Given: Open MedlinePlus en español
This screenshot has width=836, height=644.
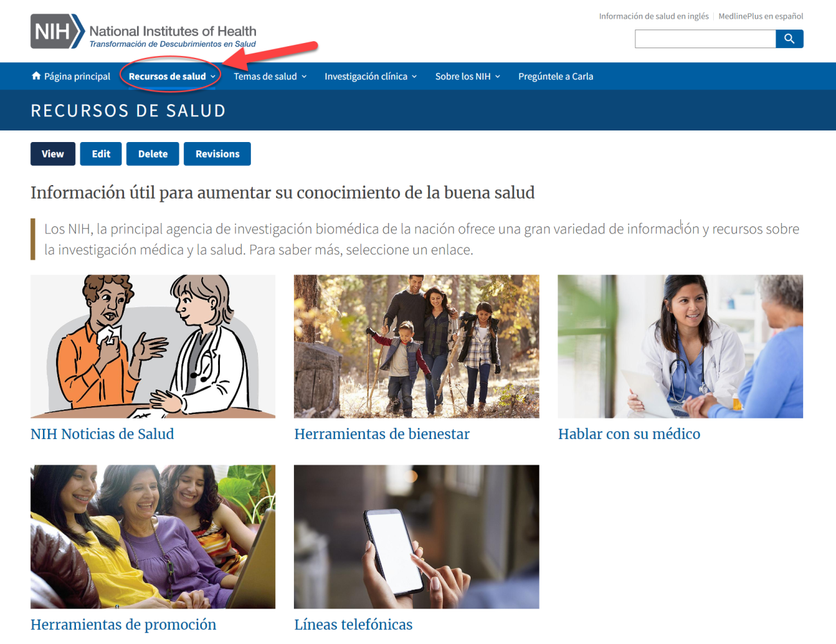Looking at the screenshot, I should (761, 16).
